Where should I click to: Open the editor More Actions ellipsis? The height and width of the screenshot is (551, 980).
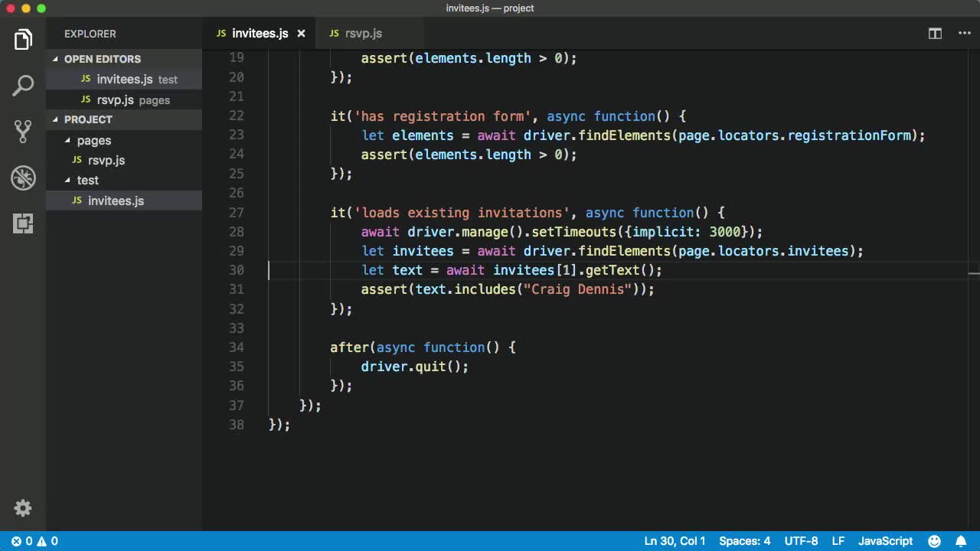[x=964, y=34]
